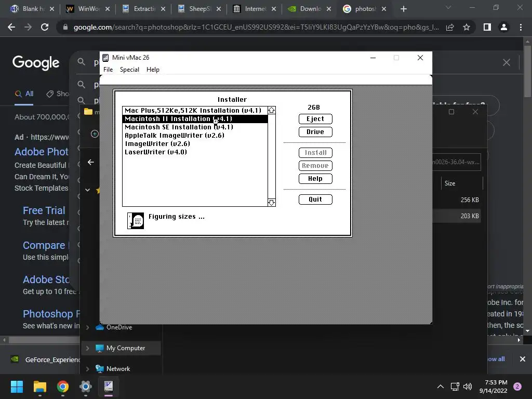Click the installer list scroll up arrow
The height and width of the screenshot is (399, 532).
(271, 110)
